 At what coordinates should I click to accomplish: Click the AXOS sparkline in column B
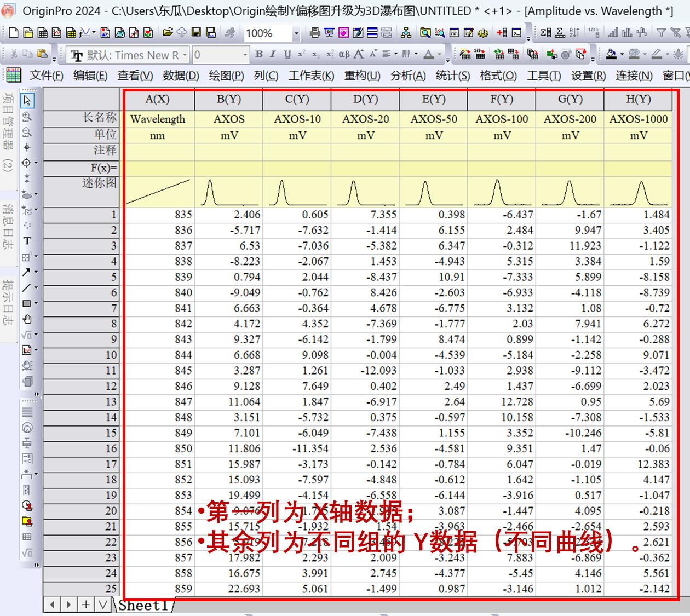229,192
